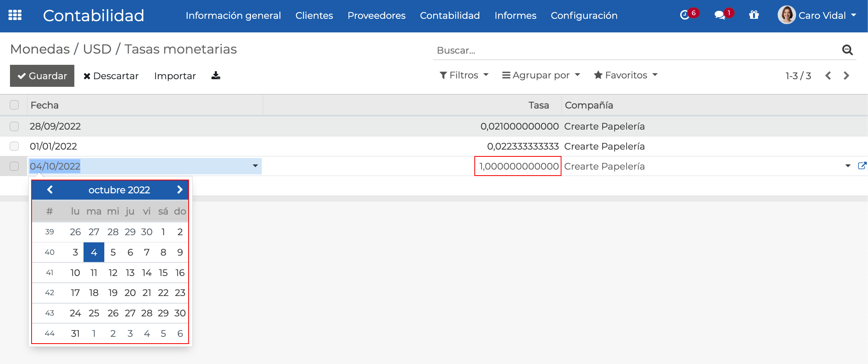Open the Caro Vidal user menu
The height and width of the screenshot is (364, 868).
pyautogui.click(x=817, y=15)
